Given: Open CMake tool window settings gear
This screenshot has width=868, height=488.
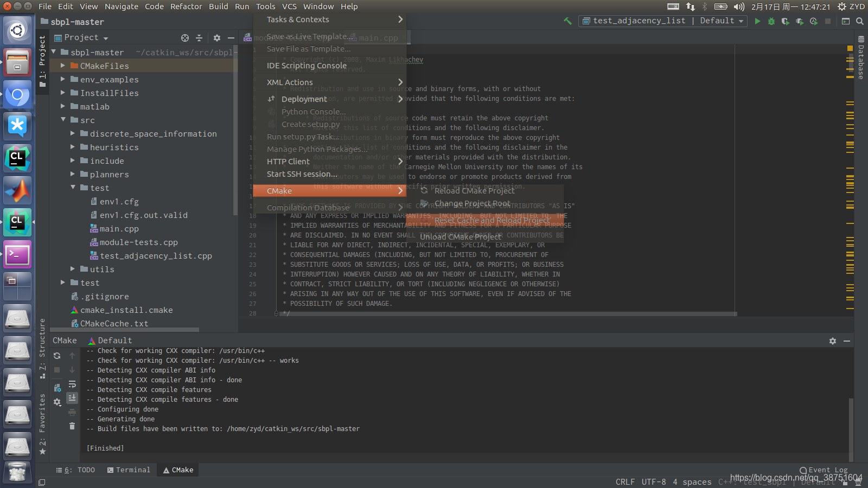Looking at the screenshot, I should pyautogui.click(x=833, y=341).
